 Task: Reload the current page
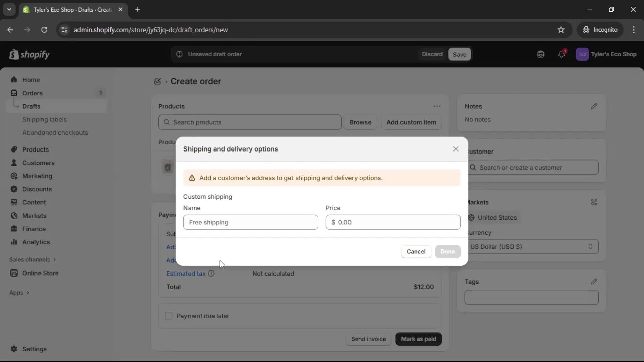(44, 30)
